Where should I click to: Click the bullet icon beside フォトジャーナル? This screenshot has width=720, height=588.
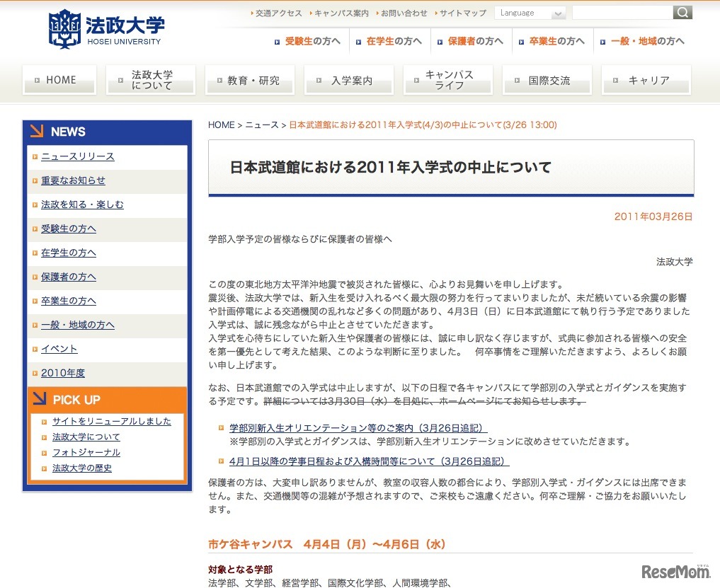click(x=44, y=453)
